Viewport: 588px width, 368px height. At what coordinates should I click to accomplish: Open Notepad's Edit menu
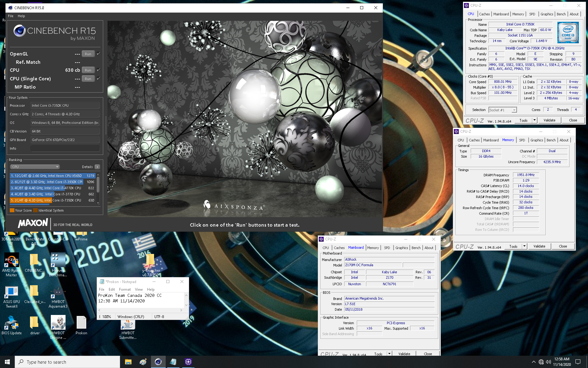coord(112,289)
